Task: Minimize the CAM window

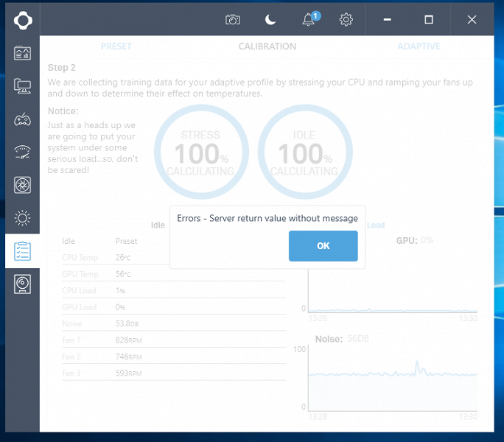Action: tap(388, 20)
